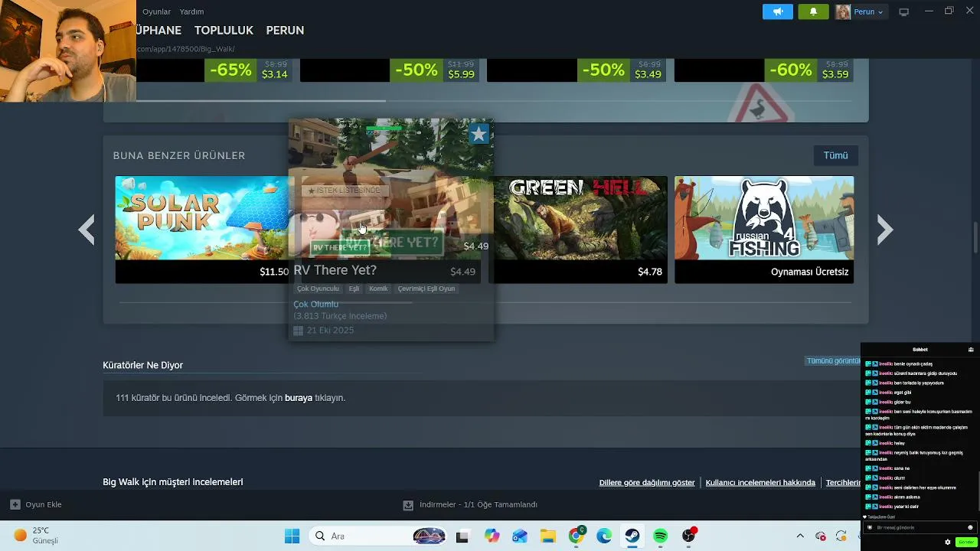Open the Windows Start menu

click(292, 536)
